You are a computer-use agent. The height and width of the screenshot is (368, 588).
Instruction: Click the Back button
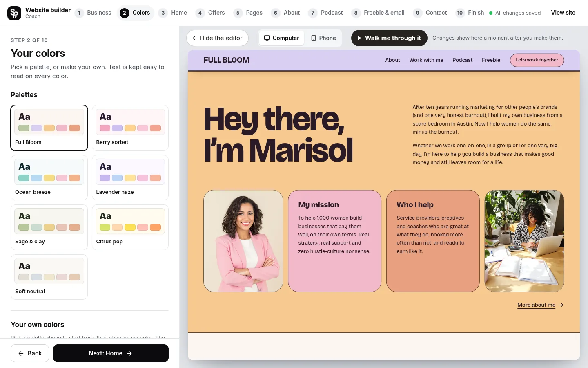30,353
